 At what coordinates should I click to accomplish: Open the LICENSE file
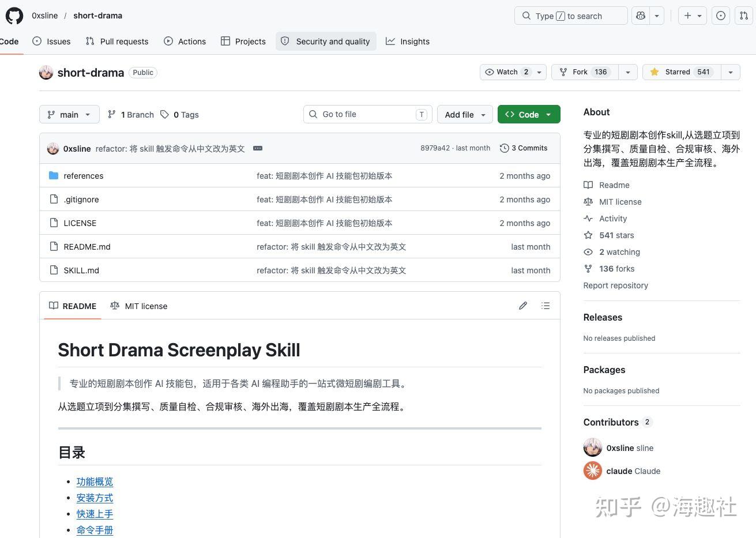pos(80,223)
